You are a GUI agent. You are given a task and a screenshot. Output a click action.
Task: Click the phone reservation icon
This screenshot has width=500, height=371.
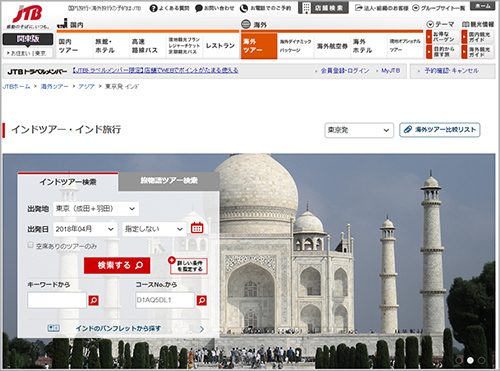click(244, 8)
